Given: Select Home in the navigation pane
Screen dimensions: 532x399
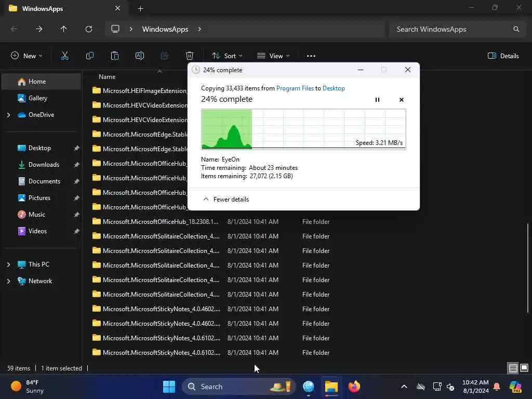Looking at the screenshot, I should (41, 82).
